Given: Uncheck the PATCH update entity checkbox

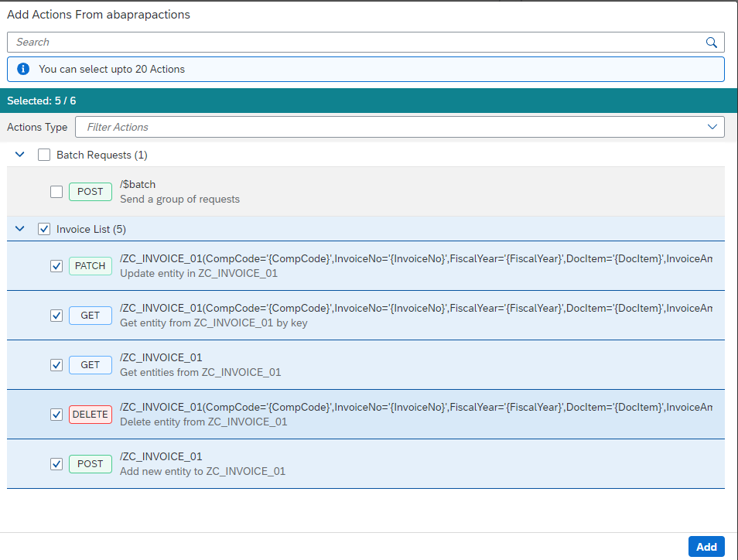Looking at the screenshot, I should click(56, 265).
